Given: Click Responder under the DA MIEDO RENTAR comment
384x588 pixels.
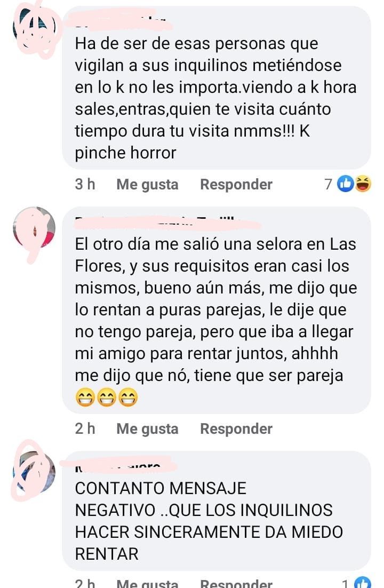Looking at the screenshot, I should [x=236, y=583].
